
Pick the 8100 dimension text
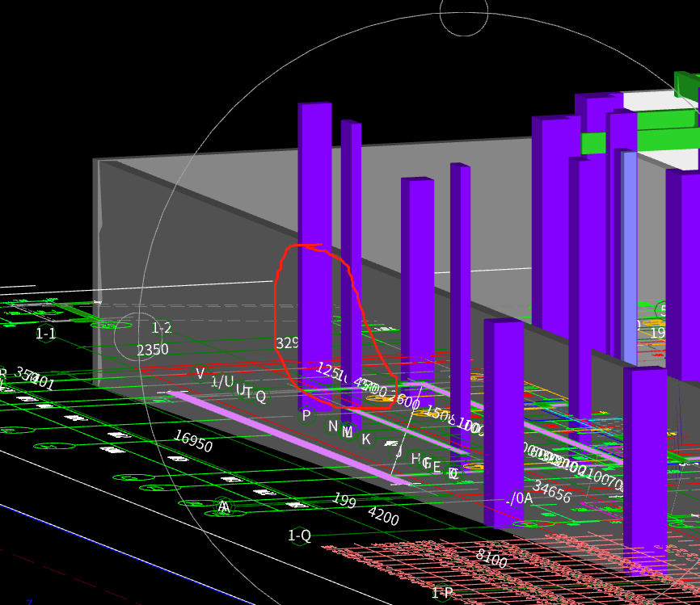491,558
